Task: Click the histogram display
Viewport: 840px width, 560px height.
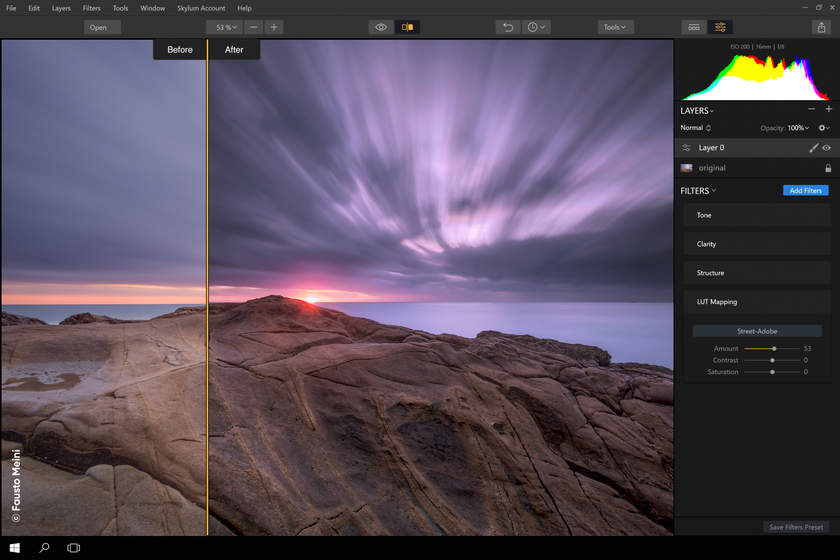Action: pyautogui.click(x=756, y=77)
